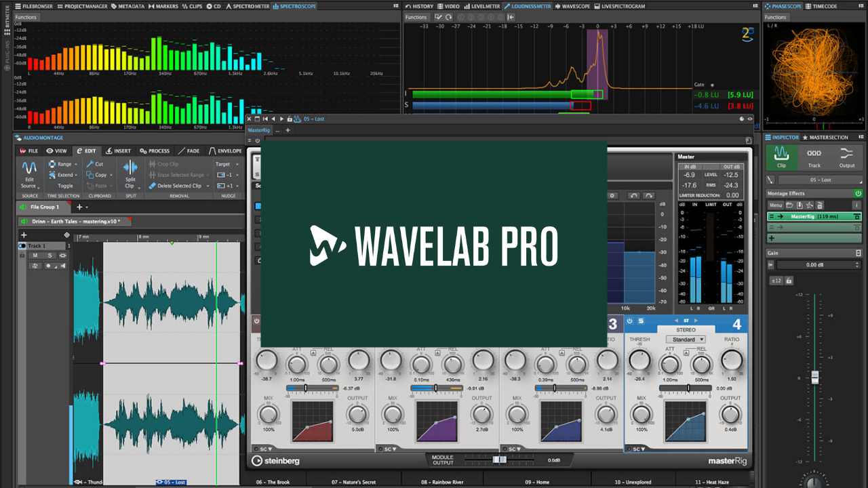Viewport: 868px width, 488px height.
Task: Cut the selection with the Cut tool
Action: tap(94, 164)
